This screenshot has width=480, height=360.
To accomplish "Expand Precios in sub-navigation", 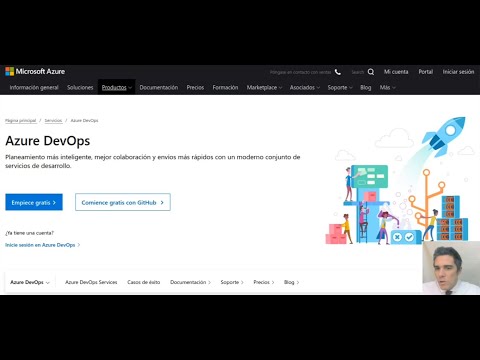I will pyautogui.click(x=264, y=282).
